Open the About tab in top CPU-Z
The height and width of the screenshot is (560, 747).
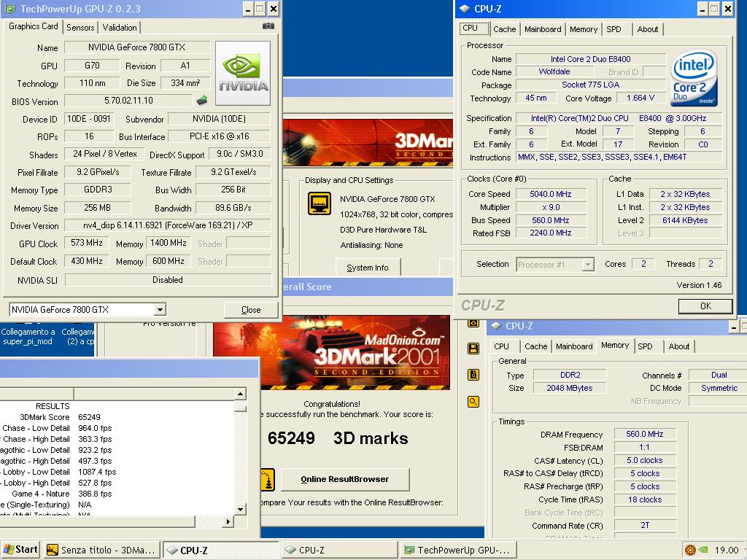[x=648, y=29]
